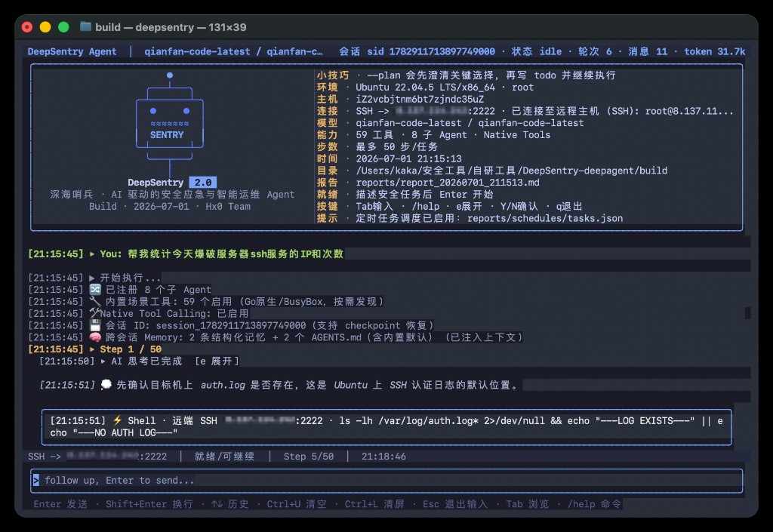Click the 开始执行... log line
The width and height of the screenshot is (773, 532).
tap(130, 278)
